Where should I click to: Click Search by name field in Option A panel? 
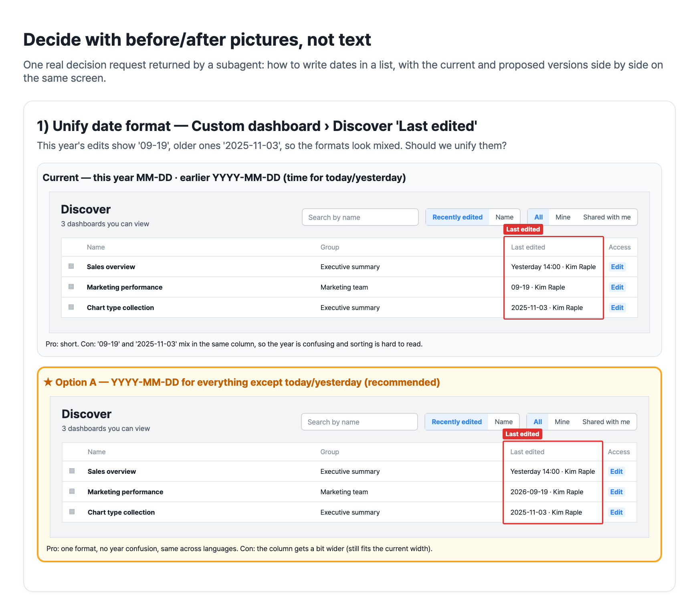tap(360, 422)
